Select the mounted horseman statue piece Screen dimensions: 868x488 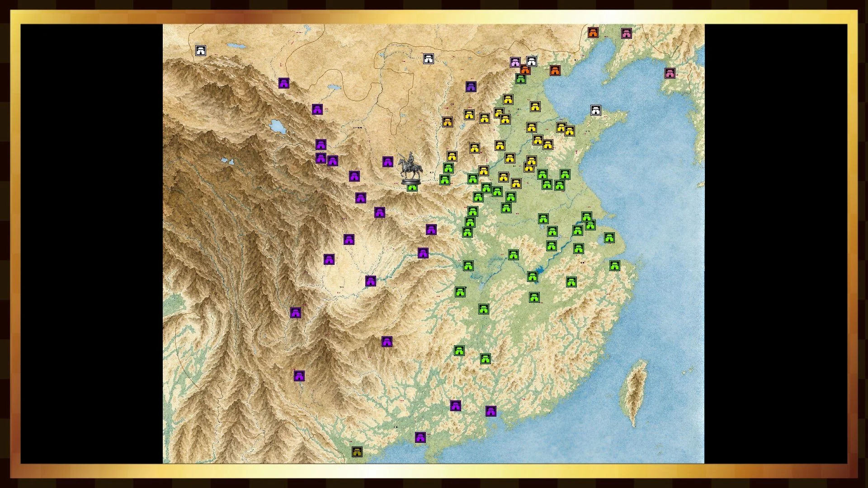[x=410, y=168]
